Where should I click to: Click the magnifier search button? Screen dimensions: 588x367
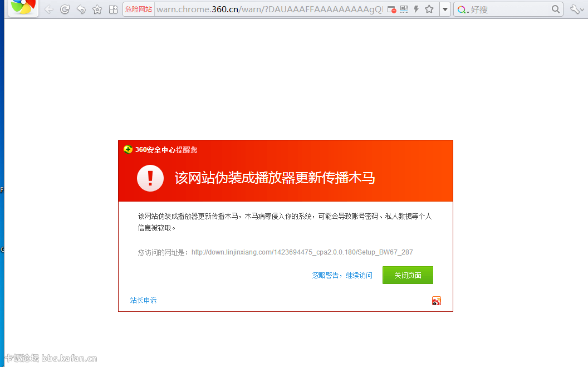click(x=556, y=9)
